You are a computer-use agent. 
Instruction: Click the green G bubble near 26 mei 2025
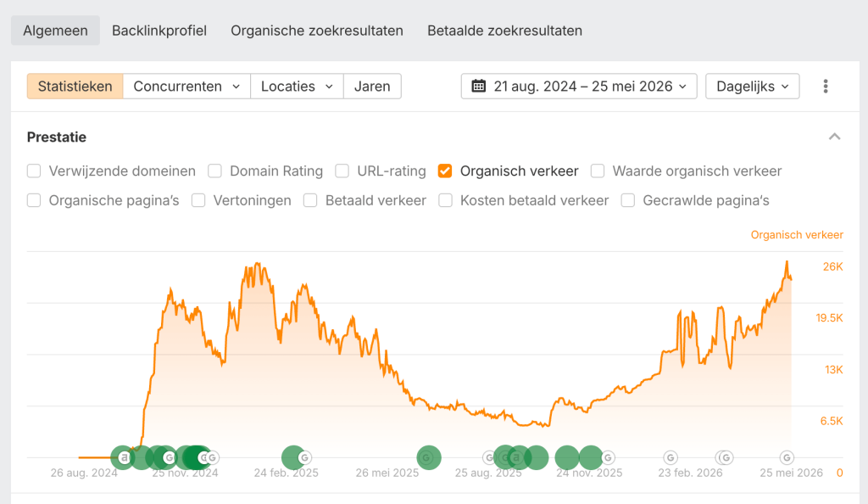tap(428, 457)
